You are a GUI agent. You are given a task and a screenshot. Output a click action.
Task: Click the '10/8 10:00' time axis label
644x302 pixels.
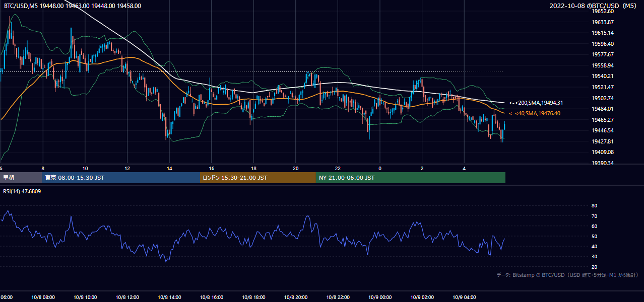tap(85, 297)
